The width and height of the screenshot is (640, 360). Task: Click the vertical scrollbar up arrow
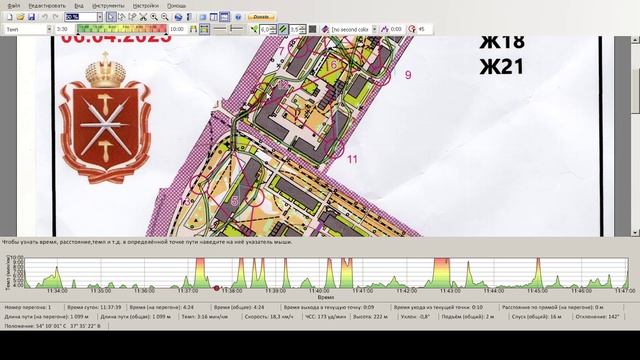click(636, 40)
